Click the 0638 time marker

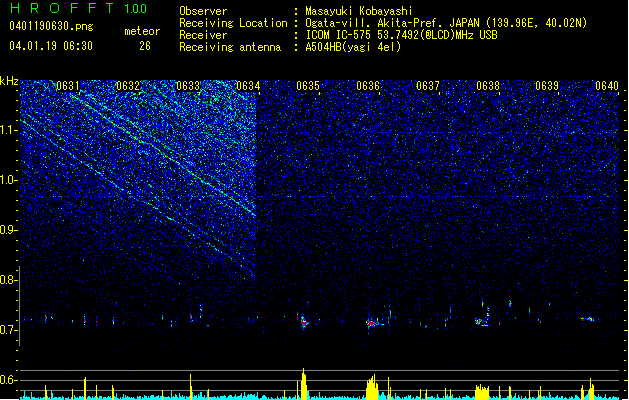(488, 86)
